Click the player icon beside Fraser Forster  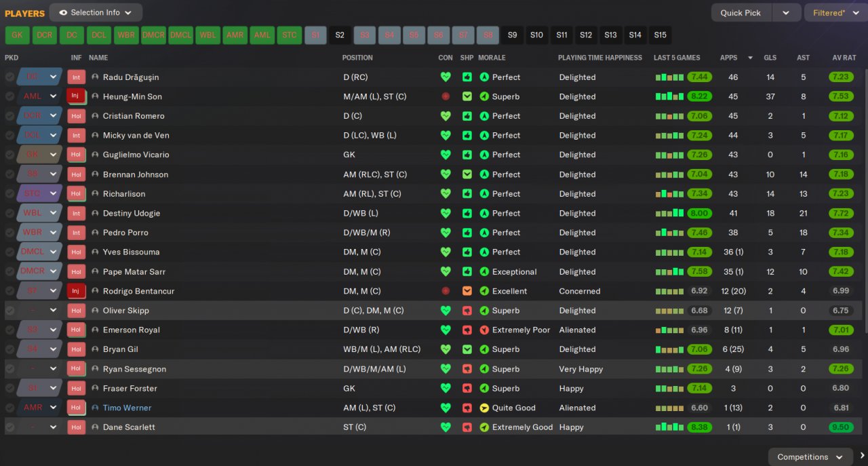95,389
